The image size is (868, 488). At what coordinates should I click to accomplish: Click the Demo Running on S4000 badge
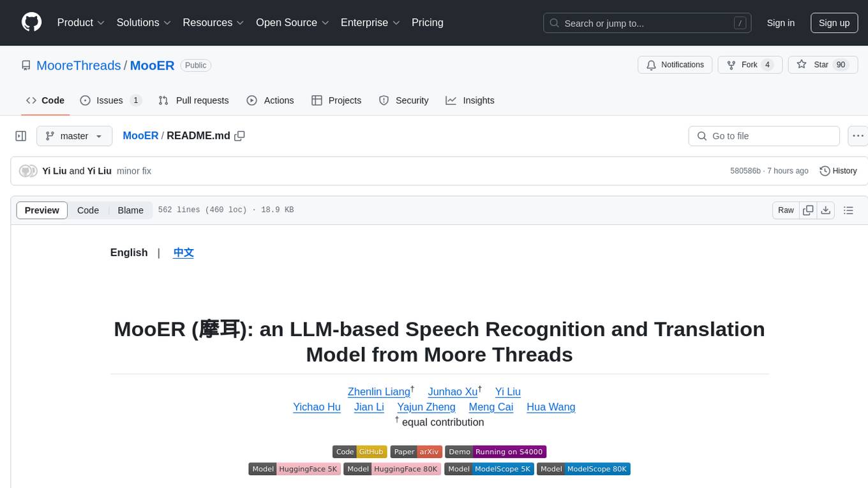[496, 452]
